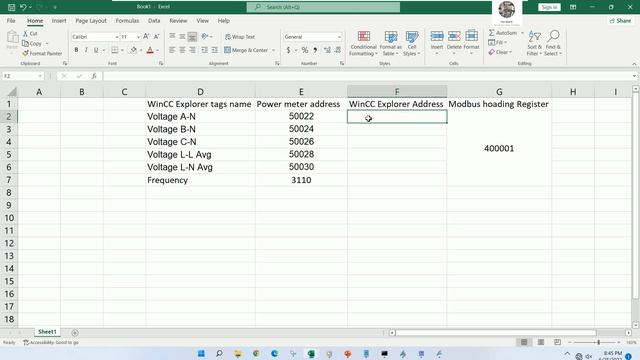Click the zoom slider handle

[x=598, y=342]
